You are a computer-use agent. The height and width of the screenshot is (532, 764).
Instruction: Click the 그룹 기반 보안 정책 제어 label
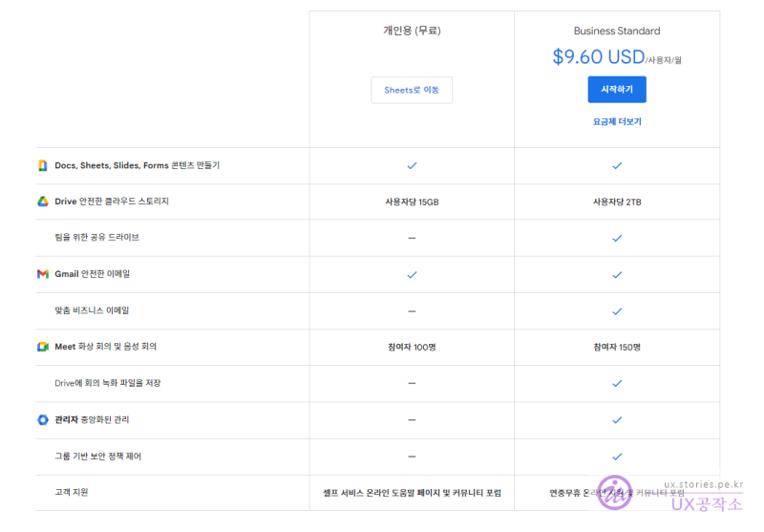point(97,456)
